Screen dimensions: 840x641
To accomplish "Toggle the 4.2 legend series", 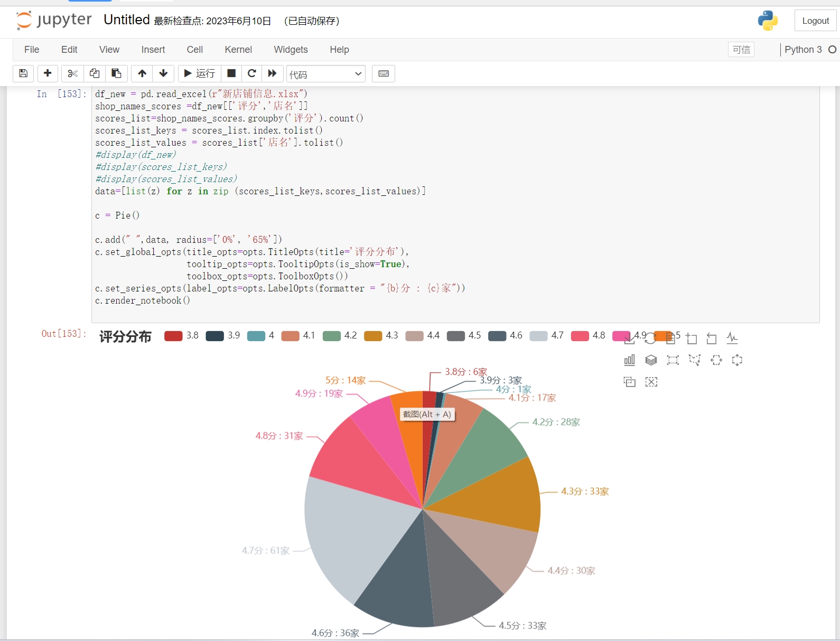I will pos(339,336).
